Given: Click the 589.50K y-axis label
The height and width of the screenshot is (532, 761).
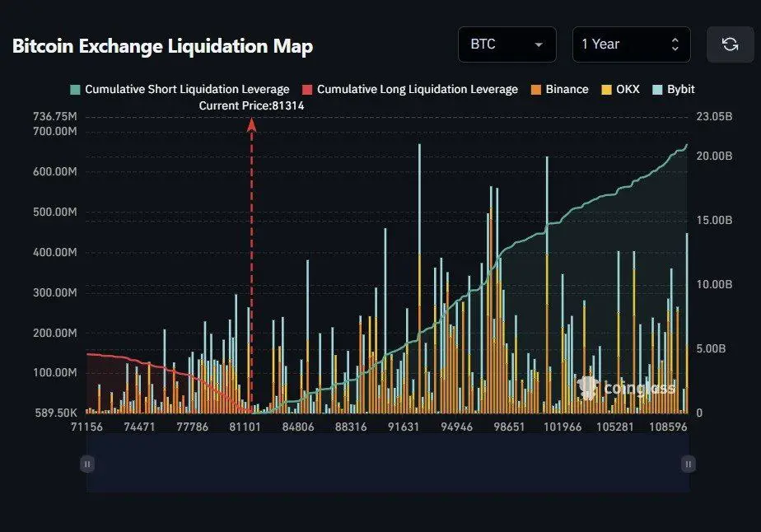Looking at the screenshot, I should [x=56, y=413].
